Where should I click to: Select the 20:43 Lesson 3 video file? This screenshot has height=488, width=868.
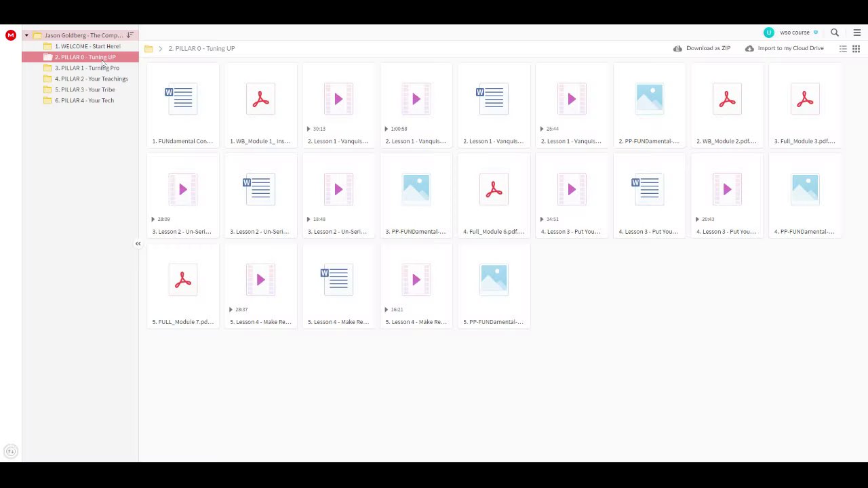727,197
